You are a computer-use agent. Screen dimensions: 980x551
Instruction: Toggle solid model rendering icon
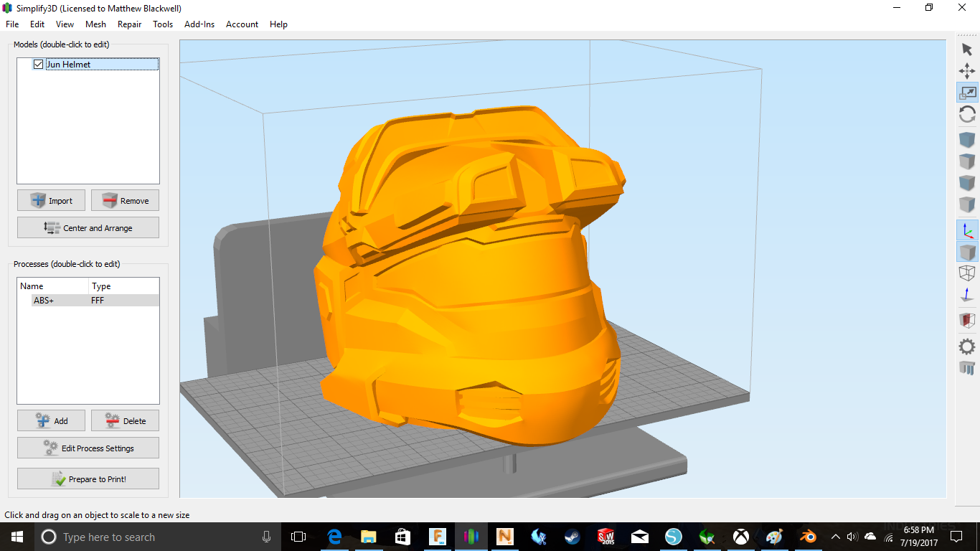tap(967, 252)
